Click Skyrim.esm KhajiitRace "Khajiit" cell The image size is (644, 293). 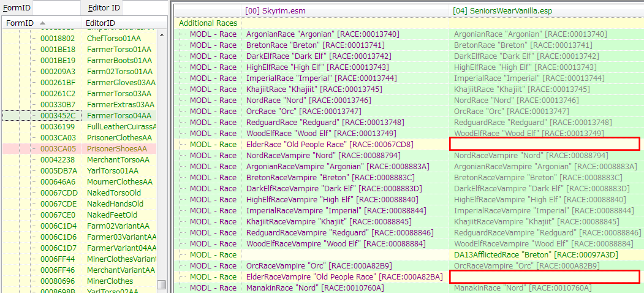tap(314, 89)
